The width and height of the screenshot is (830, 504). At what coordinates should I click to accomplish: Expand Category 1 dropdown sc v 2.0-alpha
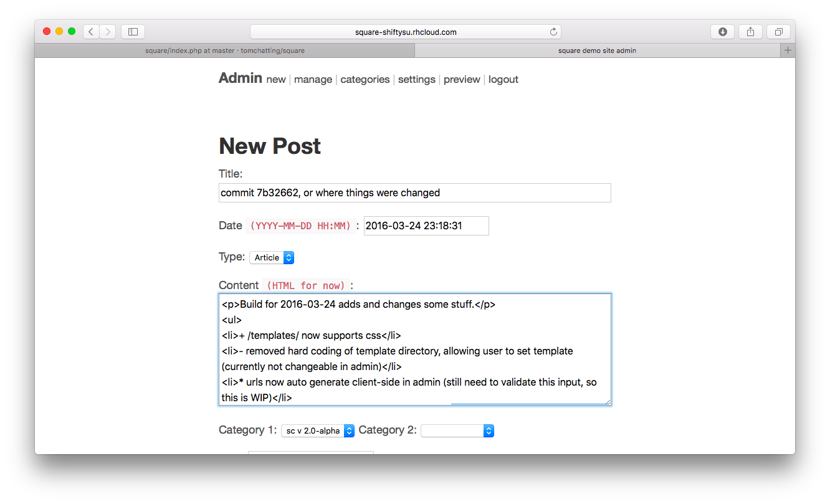coord(318,430)
